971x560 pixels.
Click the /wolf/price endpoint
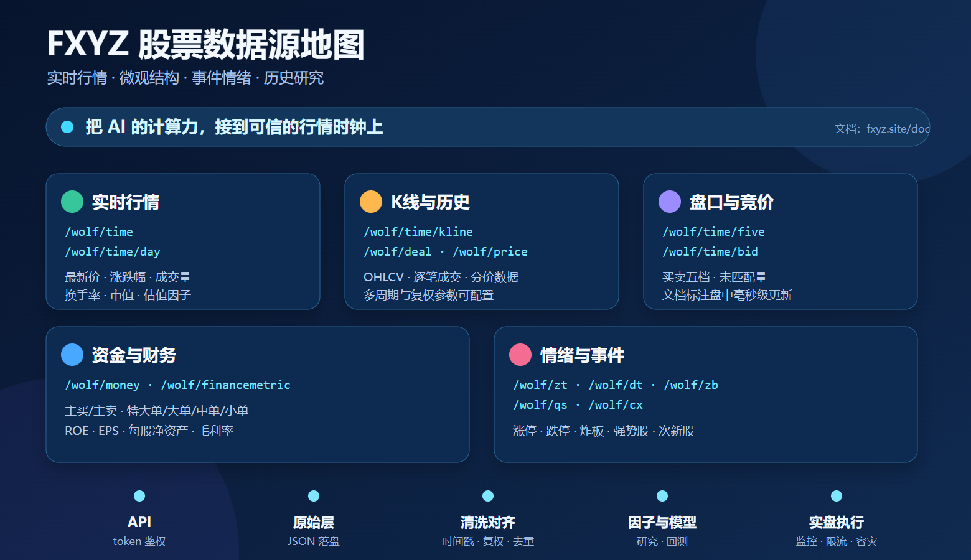click(x=490, y=252)
